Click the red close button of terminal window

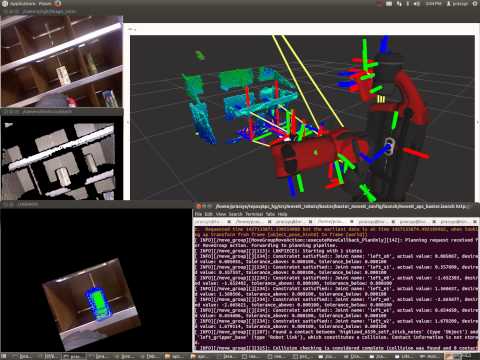(199, 206)
